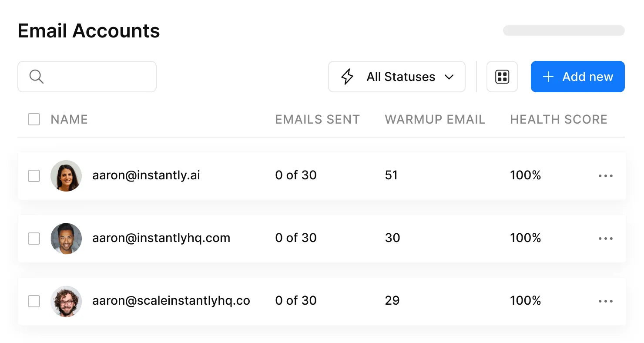This screenshot has height=343, width=644.
Task: Click the magnifying glass search icon
Action: (x=37, y=77)
